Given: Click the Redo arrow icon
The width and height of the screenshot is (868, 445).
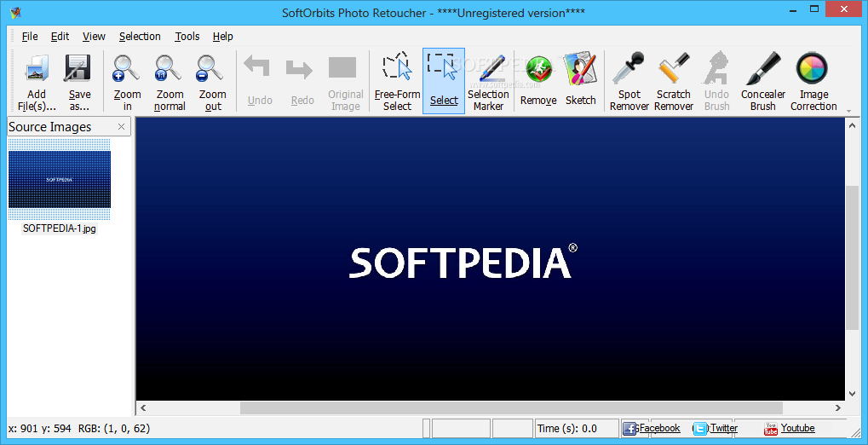Looking at the screenshot, I should 300,69.
